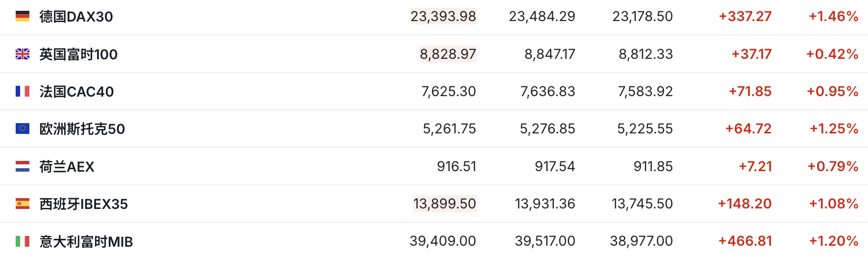Open the 意大利富时MIB index page

pyautogui.click(x=86, y=242)
